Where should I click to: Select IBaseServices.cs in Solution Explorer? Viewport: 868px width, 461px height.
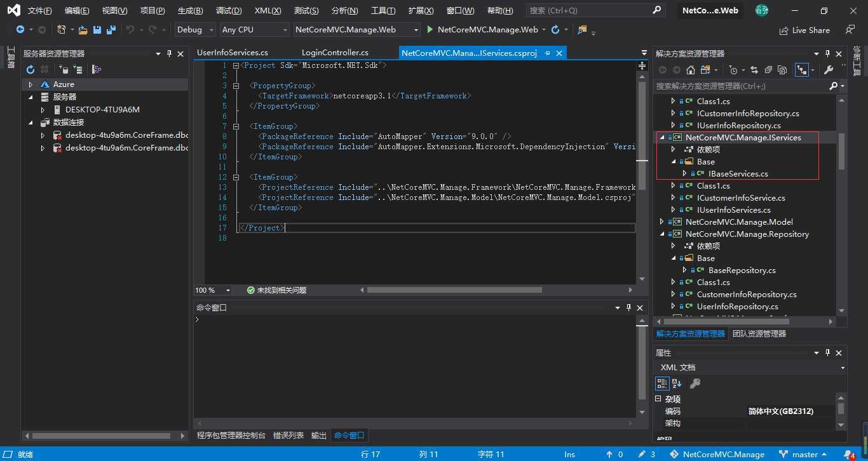[x=738, y=174]
